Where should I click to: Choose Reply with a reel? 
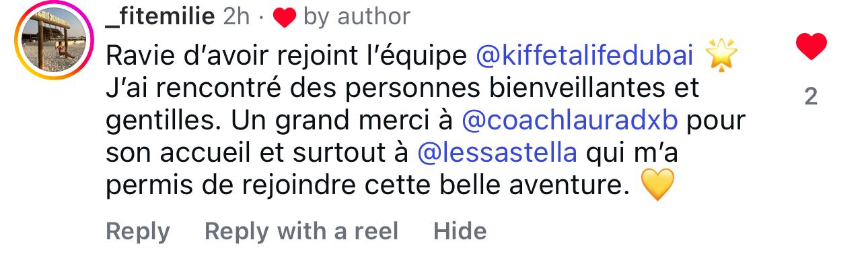(x=301, y=231)
